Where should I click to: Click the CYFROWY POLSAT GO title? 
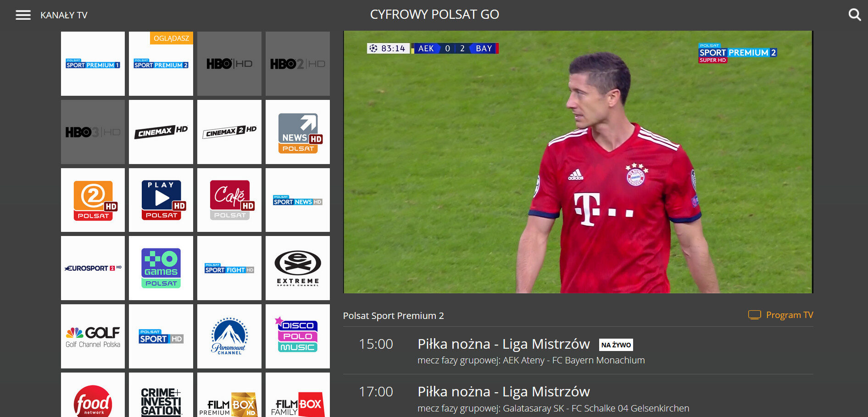coord(434,14)
